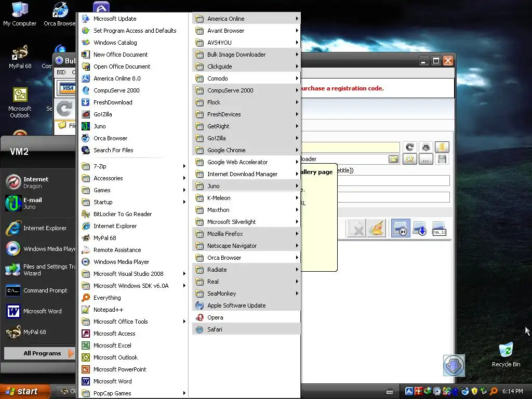Expand Microsoft Office Tools submenu
Viewport: 532px width, 399px height.
tap(133, 321)
